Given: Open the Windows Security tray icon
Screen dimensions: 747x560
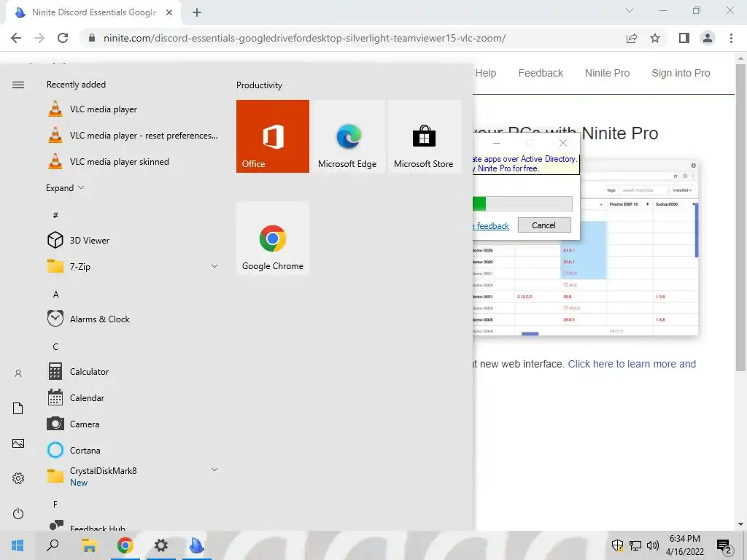Looking at the screenshot, I should pyautogui.click(x=617, y=545).
